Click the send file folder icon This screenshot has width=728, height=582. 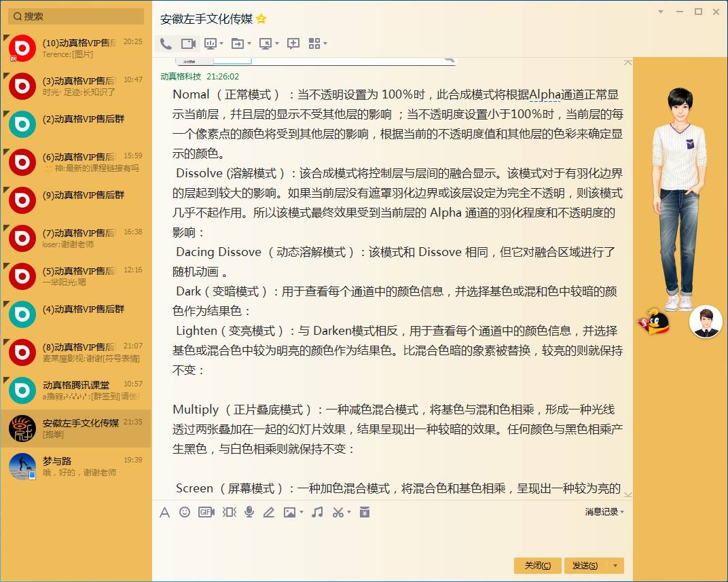coord(238,43)
